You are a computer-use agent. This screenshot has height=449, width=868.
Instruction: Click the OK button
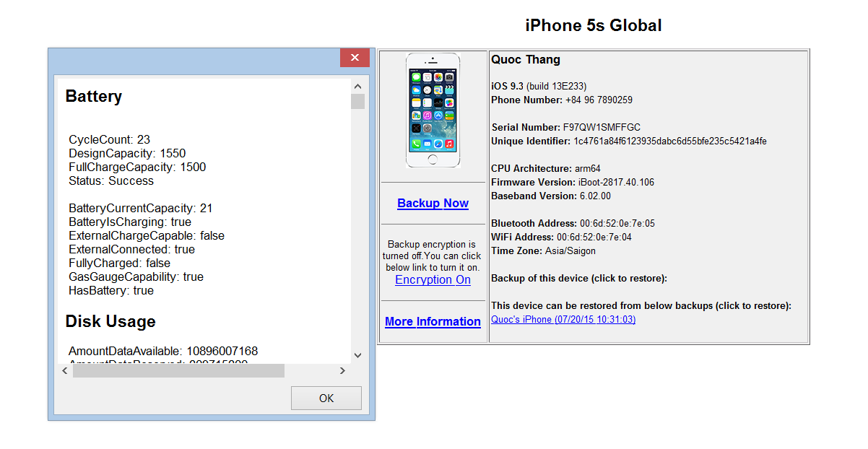pyautogui.click(x=326, y=398)
